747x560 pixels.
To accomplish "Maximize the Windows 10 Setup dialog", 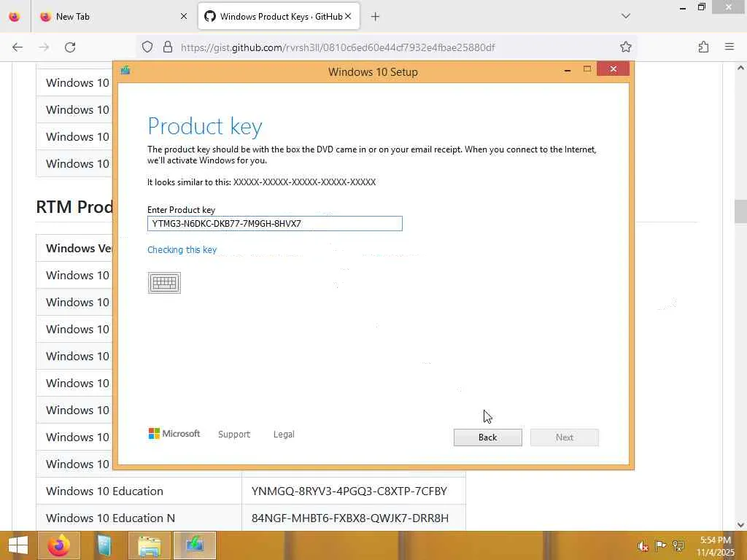I will 587,69.
